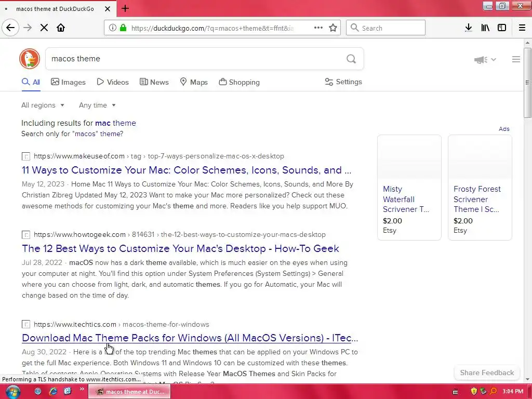This screenshot has width=532, height=399.
Task: Open 'The 12 Best Ways to Customize' result
Action: (180, 248)
